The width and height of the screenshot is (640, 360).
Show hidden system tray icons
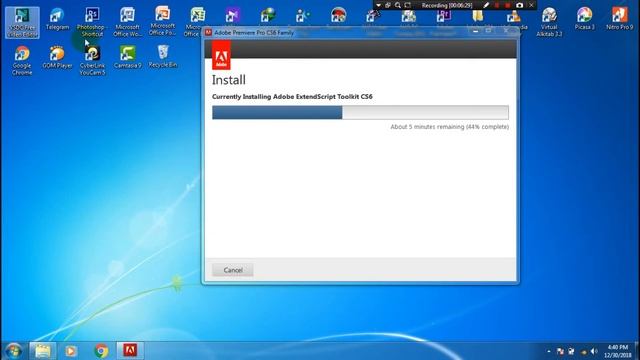[x=549, y=351]
